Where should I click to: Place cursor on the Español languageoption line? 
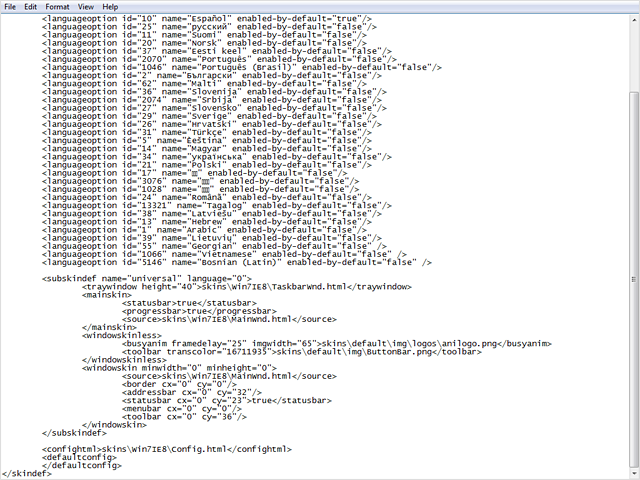[x=200, y=19]
